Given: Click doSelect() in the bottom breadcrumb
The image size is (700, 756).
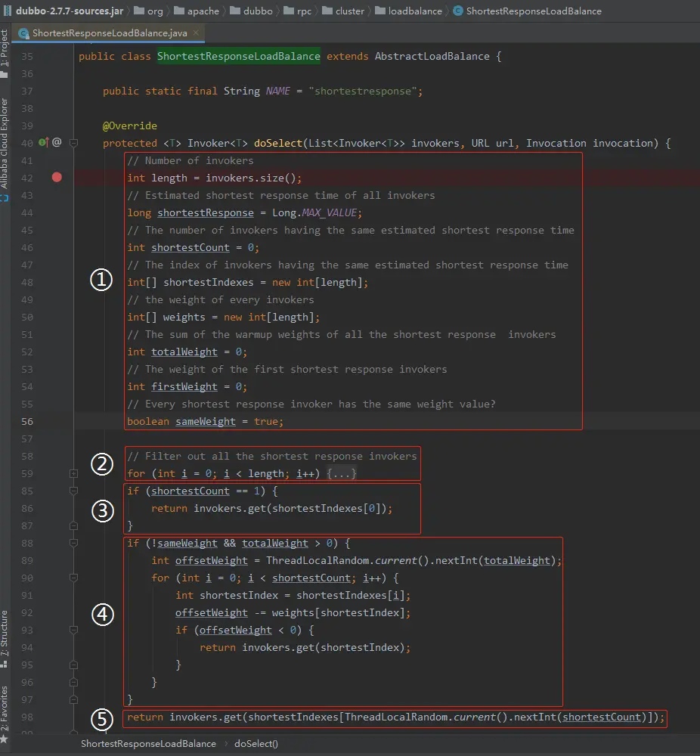Looking at the screenshot, I should [x=256, y=743].
